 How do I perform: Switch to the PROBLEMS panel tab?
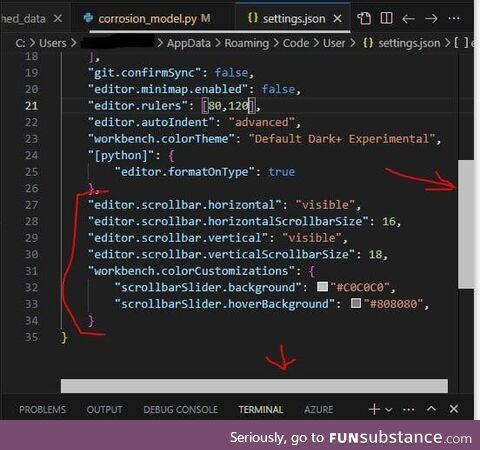click(42, 409)
